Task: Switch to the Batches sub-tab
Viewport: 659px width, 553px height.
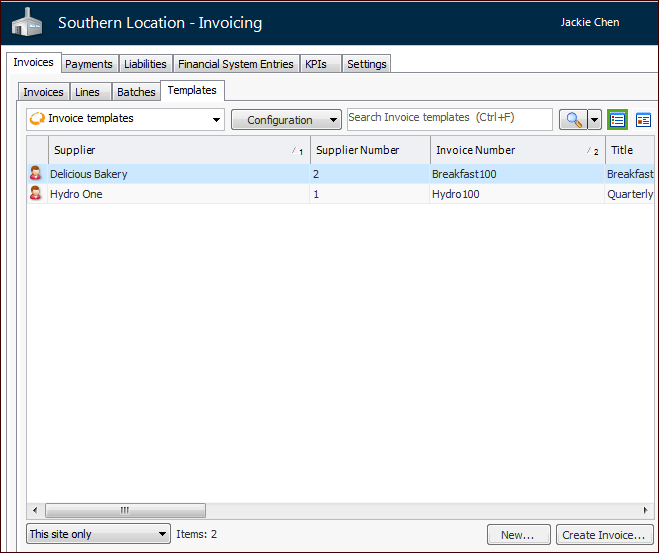Action: click(136, 92)
